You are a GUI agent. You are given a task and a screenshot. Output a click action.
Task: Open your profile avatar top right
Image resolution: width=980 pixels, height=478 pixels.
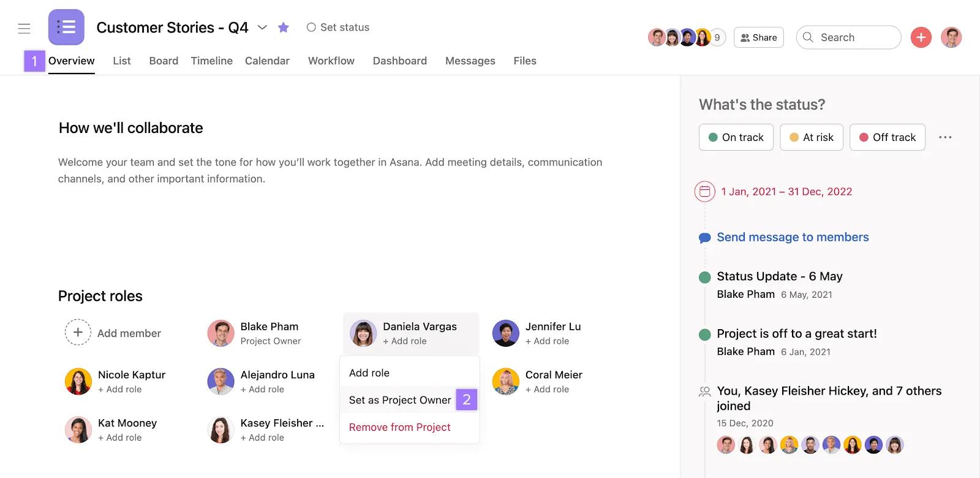point(951,37)
